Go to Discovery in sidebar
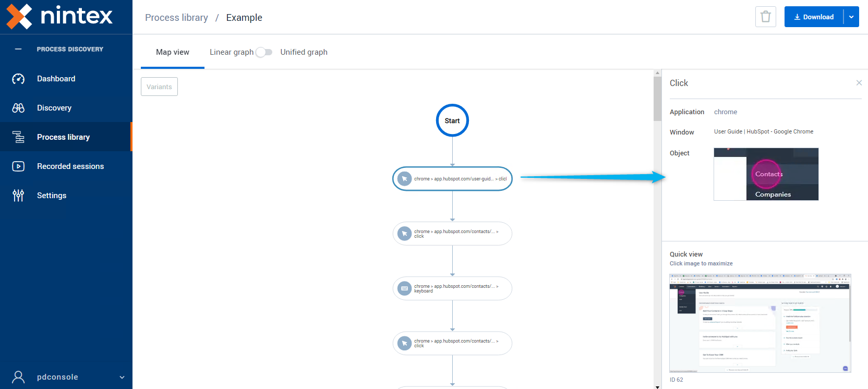The width and height of the screenshot is (868, 389). [66, 108]
